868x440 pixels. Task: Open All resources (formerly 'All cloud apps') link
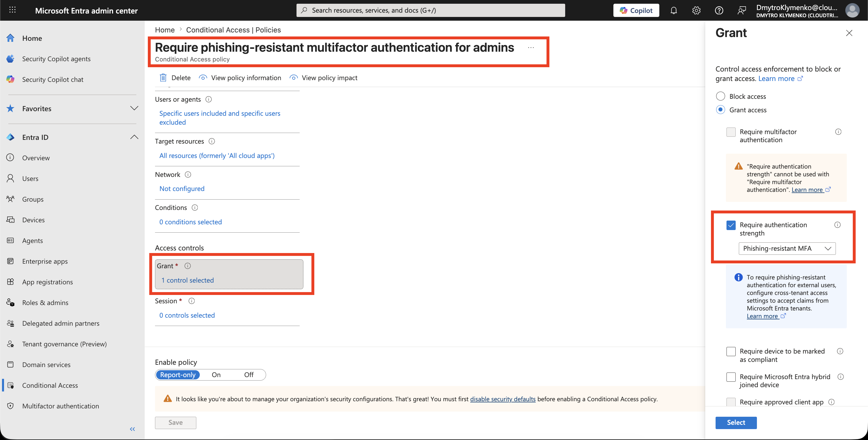pos(217,155)
